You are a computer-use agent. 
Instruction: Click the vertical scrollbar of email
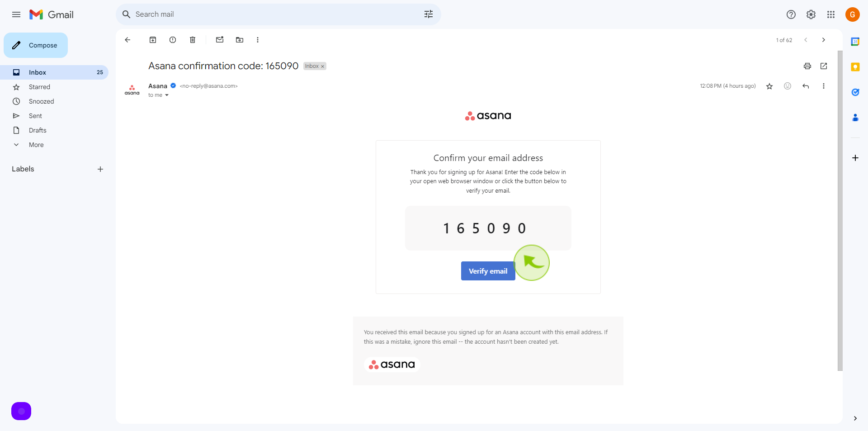[x=840, y=210]
